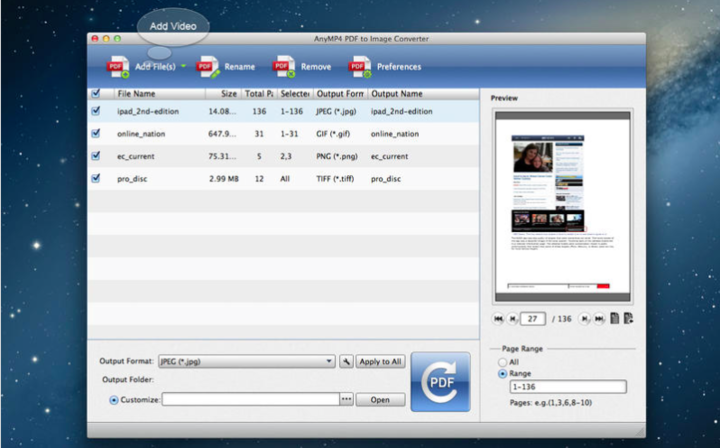Select the Customize output folder radio button

(x=113, y=400)
